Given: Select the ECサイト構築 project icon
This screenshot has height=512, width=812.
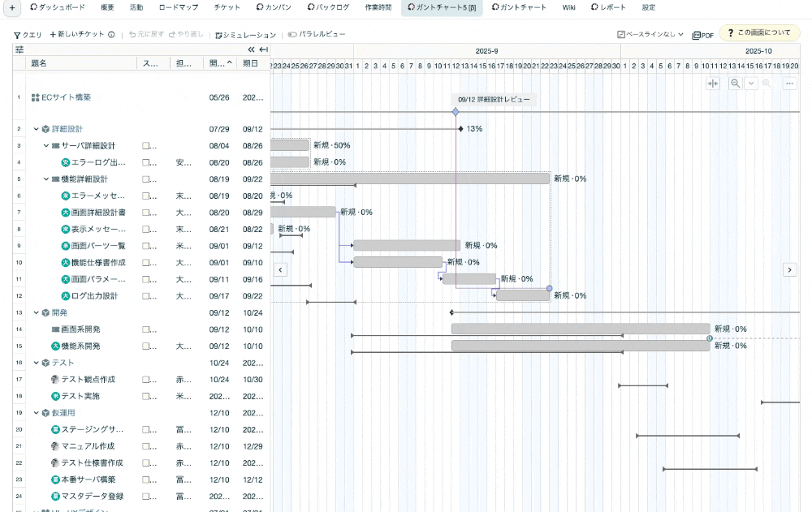Looking at the screenshot, I should (35, 97).
